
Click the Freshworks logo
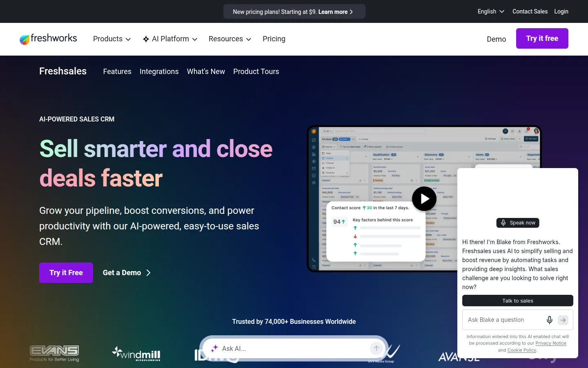[x=48, y=39]
